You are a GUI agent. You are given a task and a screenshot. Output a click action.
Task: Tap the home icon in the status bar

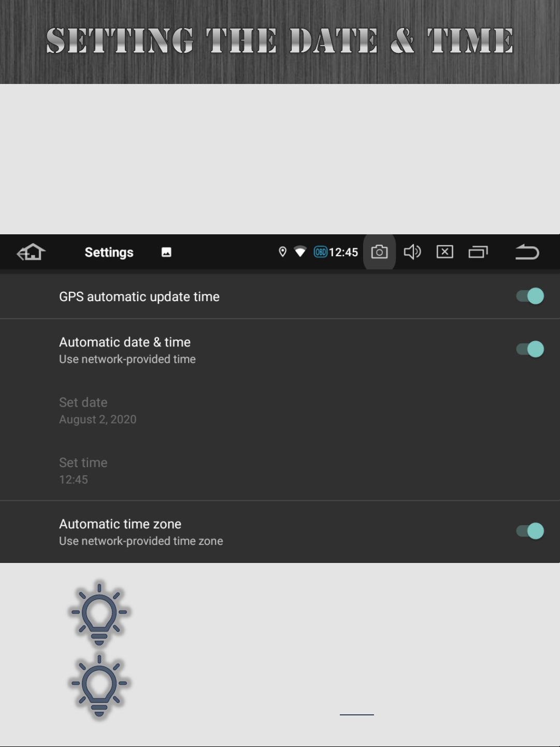click(x=32, y=252)
